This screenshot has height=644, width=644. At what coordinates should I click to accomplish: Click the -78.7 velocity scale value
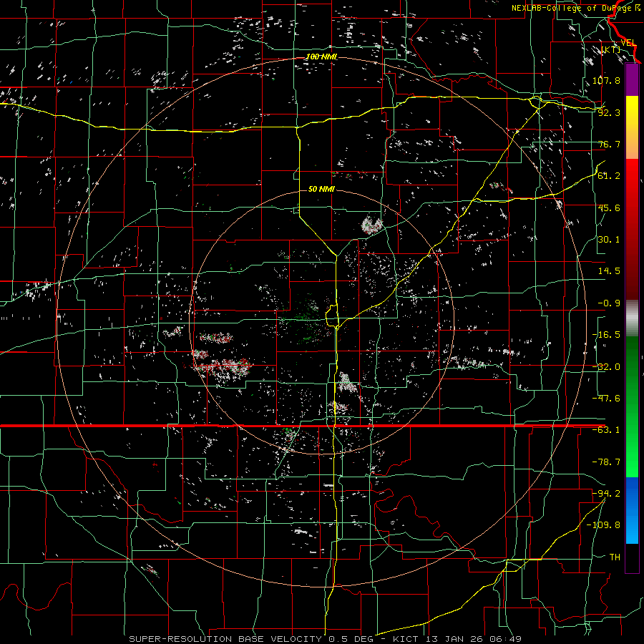606,462
